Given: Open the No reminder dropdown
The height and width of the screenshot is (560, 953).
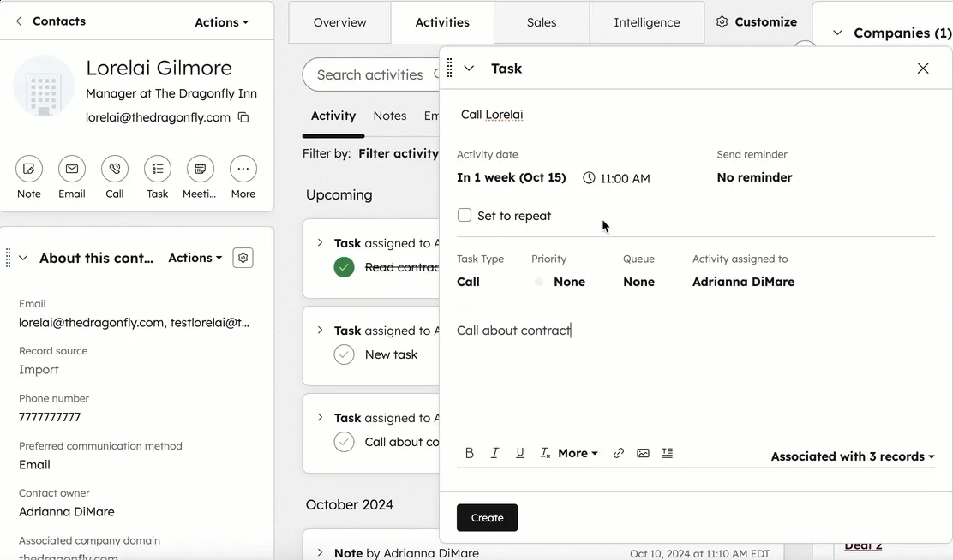Looking at the screenshot, I should pos(754,177).
